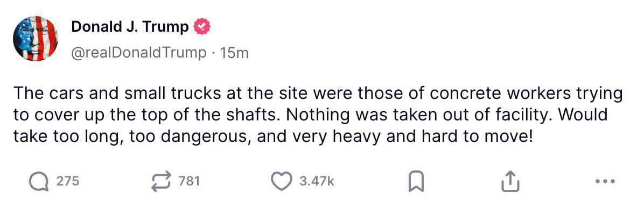Open the Donald J. Trump display name

[x=130, y=27]
